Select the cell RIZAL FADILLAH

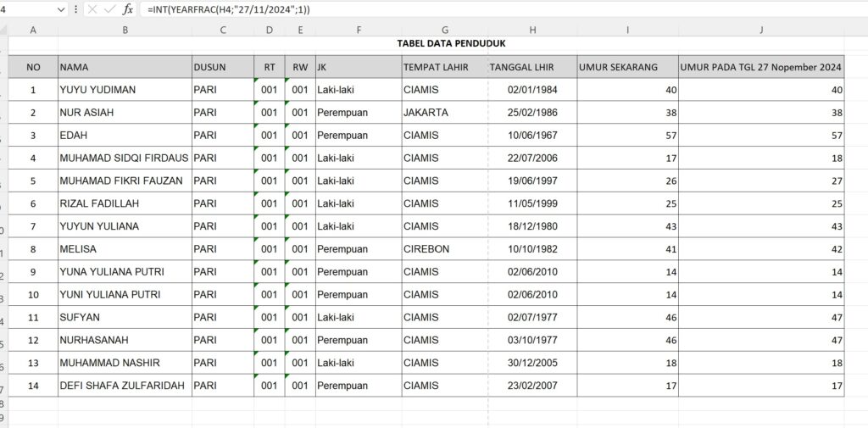click(x=125, y=203)
